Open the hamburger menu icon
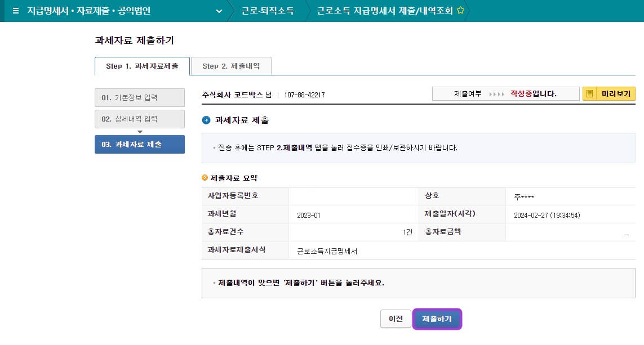The image size is (644, 345). tap(15, 11)
